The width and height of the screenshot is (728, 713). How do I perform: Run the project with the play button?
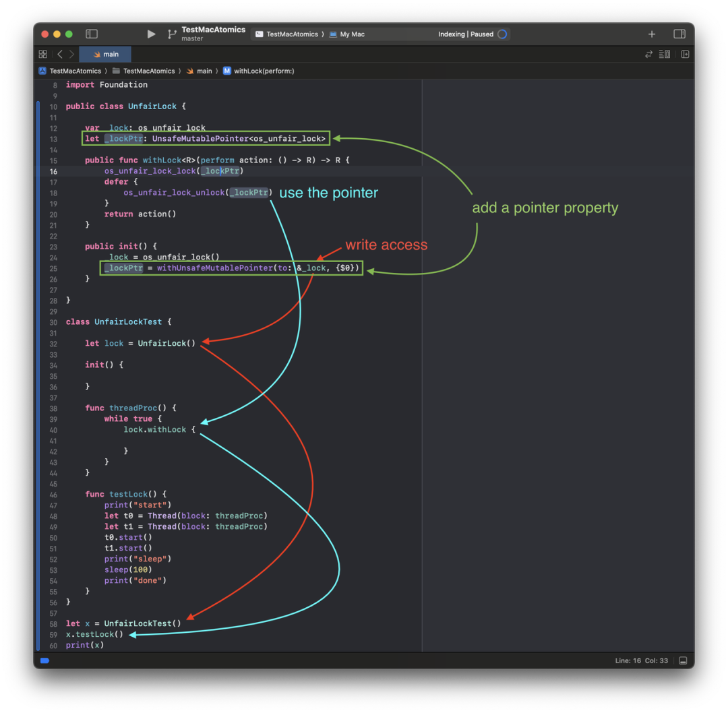click(152, 34)
